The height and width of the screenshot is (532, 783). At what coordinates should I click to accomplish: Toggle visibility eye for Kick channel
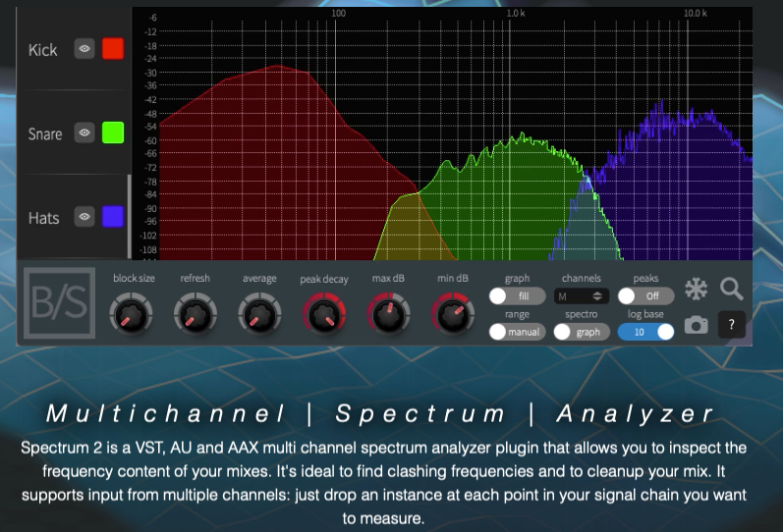click(x=84, y=49)
